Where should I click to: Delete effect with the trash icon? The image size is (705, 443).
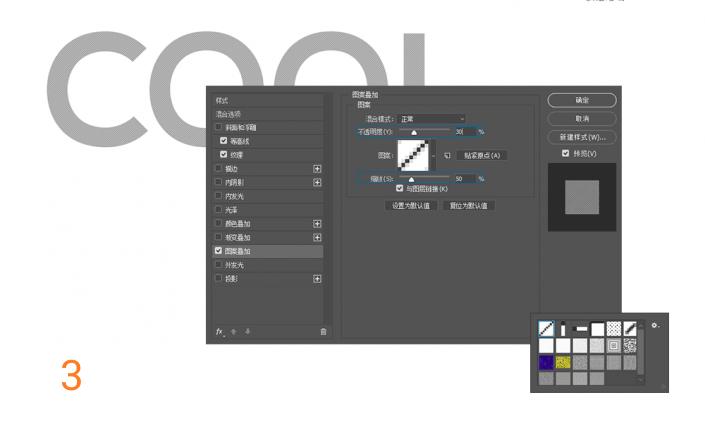click(323, 332)
